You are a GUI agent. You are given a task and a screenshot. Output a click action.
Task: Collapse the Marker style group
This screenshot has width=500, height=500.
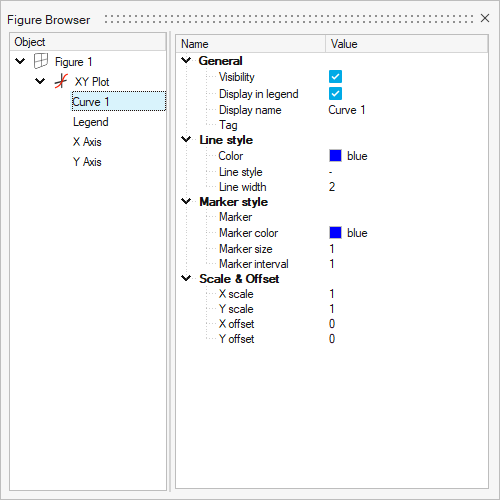pyautogui.click(x=186, y=201)
